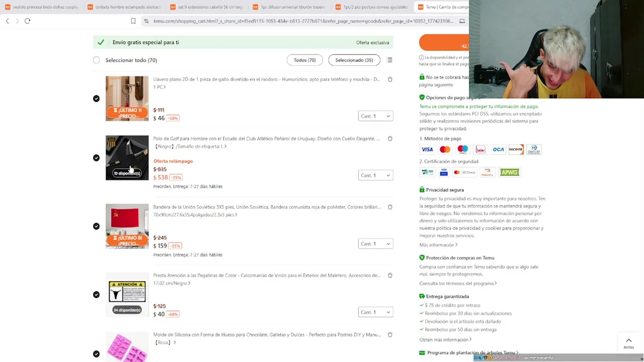This screenshot has height=362, width=644.
Task: Switch to '1pc difusor universal tiburón' tab
Action: [289, 7]
